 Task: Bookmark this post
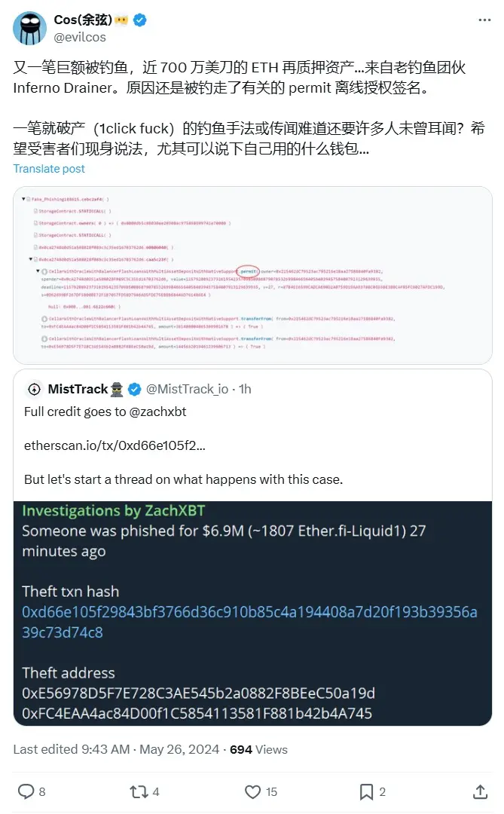[x=366, y=791]
